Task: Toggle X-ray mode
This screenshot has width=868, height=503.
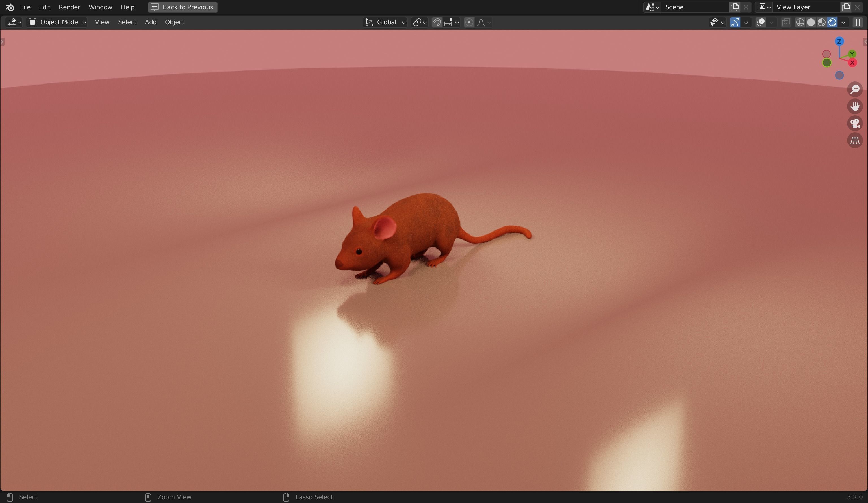Action: pyautogui.click(x=786, y=22)
